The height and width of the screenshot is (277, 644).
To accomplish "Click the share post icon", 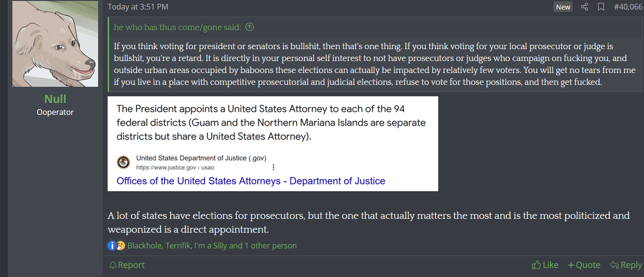I will [x=584, y=7].
